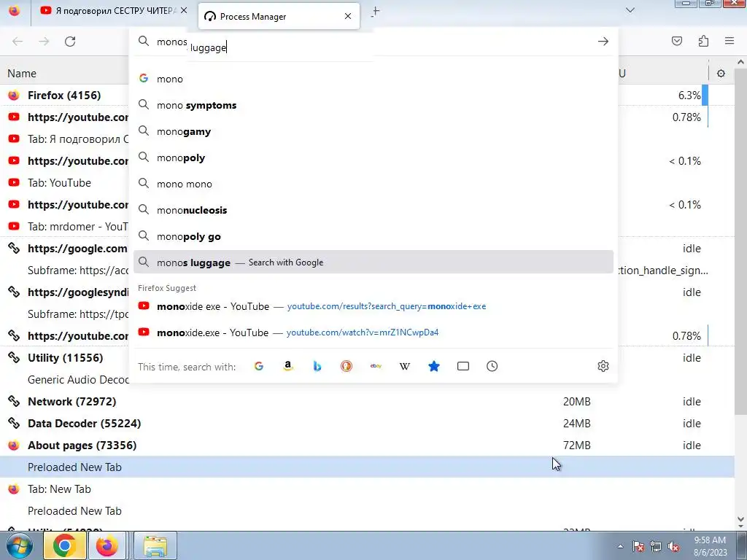Viewport: 747px width, 560px height.
Task: Select the 'mononucleosis' suggestion
Action: point(373,210)
